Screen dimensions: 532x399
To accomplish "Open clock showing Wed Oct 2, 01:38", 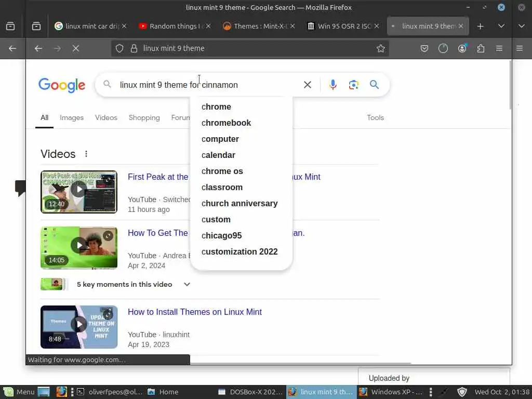I will (502, 392).
